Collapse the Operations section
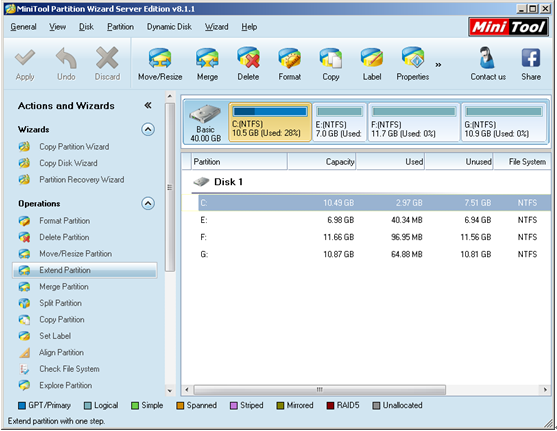The image size is (557, 431). [x=148, y=204]
